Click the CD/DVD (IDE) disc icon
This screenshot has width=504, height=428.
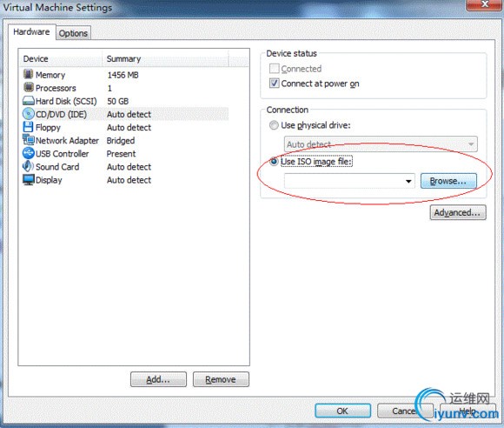[29, 114]
